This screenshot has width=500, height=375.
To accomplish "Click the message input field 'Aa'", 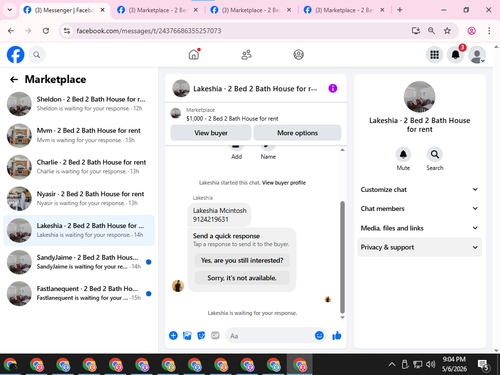I will (270, 336).
